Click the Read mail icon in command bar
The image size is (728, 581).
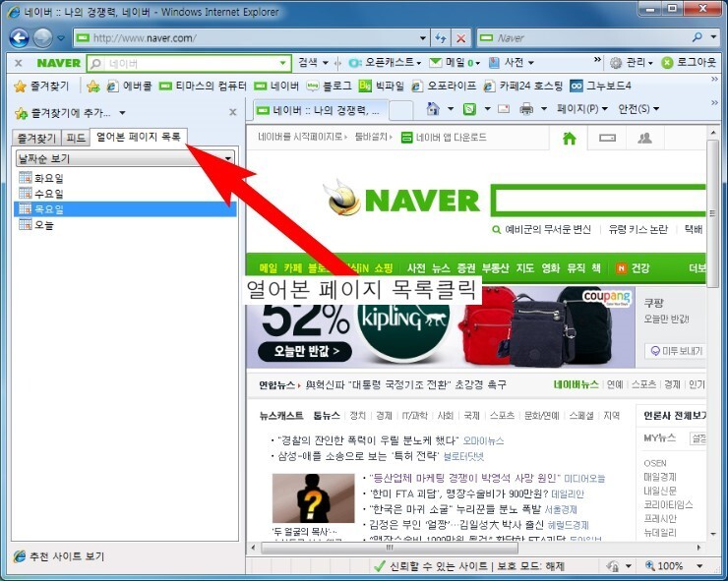tap(504, 109)
